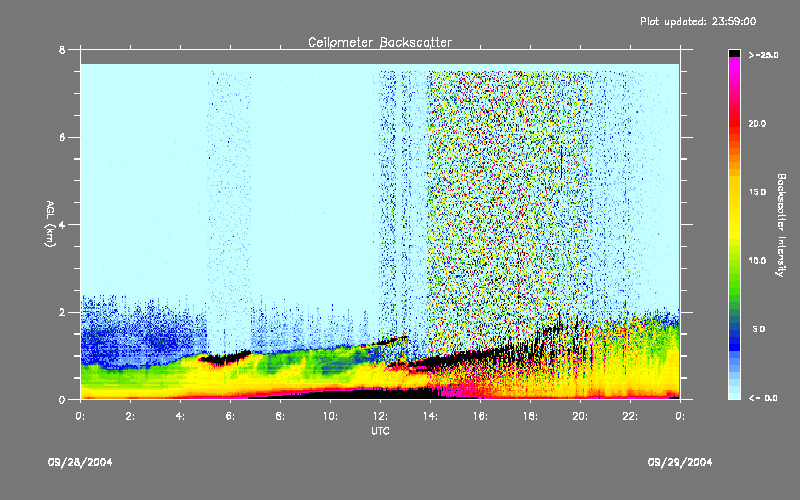Click the y-axis tick label '4'
This screenshot has width=800, height=500.
[62, 225]
